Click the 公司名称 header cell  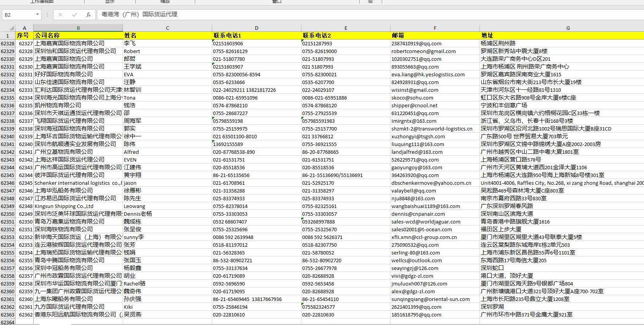click(x=78, y=36)
